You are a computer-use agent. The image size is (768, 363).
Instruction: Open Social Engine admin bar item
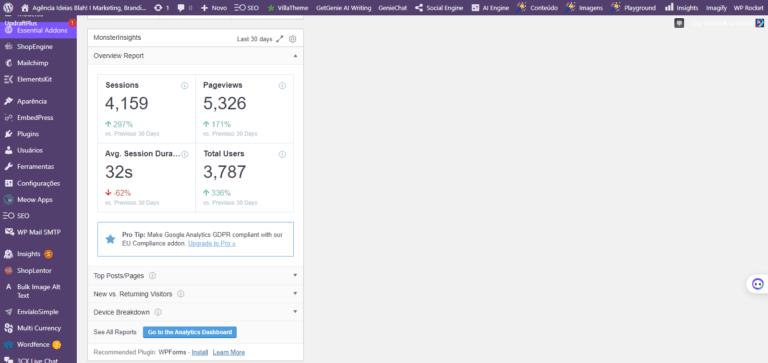(x=439, y=8)
